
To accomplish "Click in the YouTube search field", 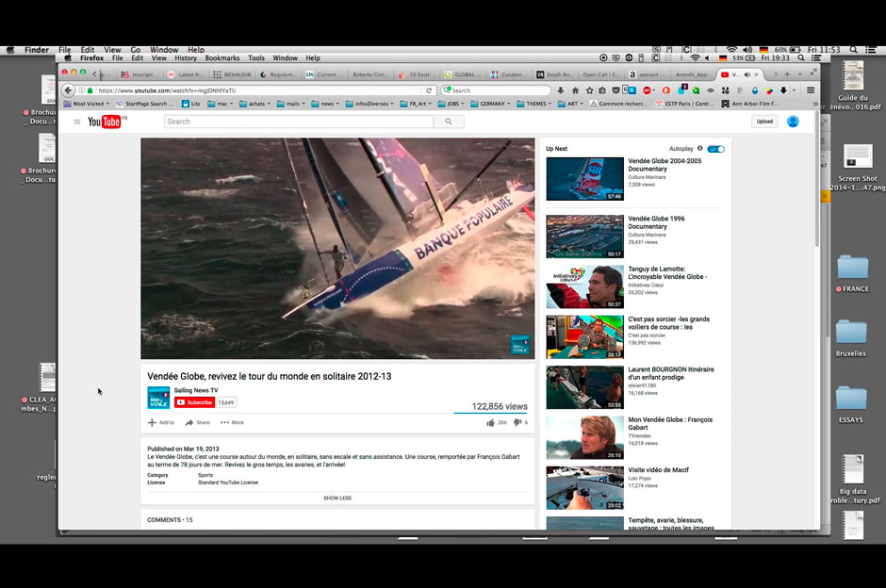I will [298, 122].
